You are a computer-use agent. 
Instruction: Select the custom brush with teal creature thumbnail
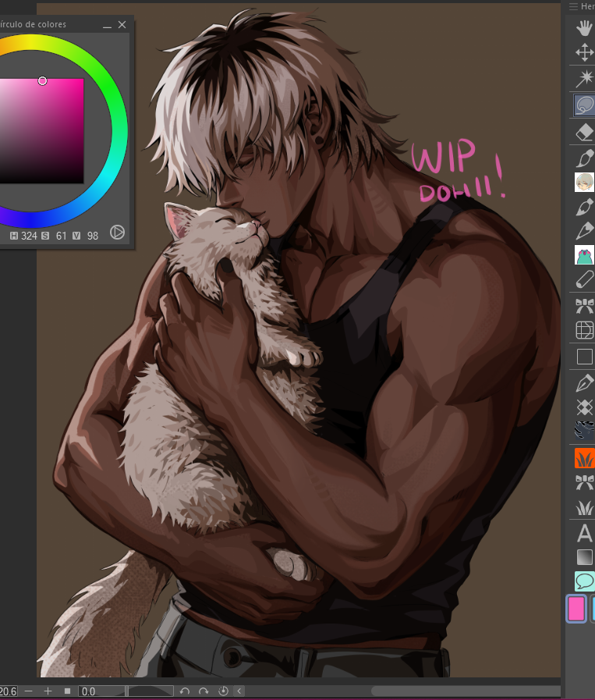(x=584, y=255)
